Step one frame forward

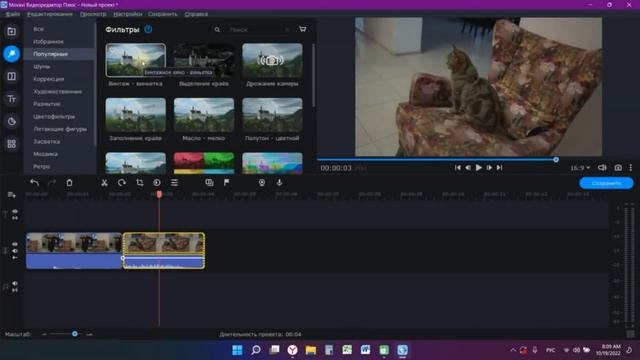(x=489, y=168)
